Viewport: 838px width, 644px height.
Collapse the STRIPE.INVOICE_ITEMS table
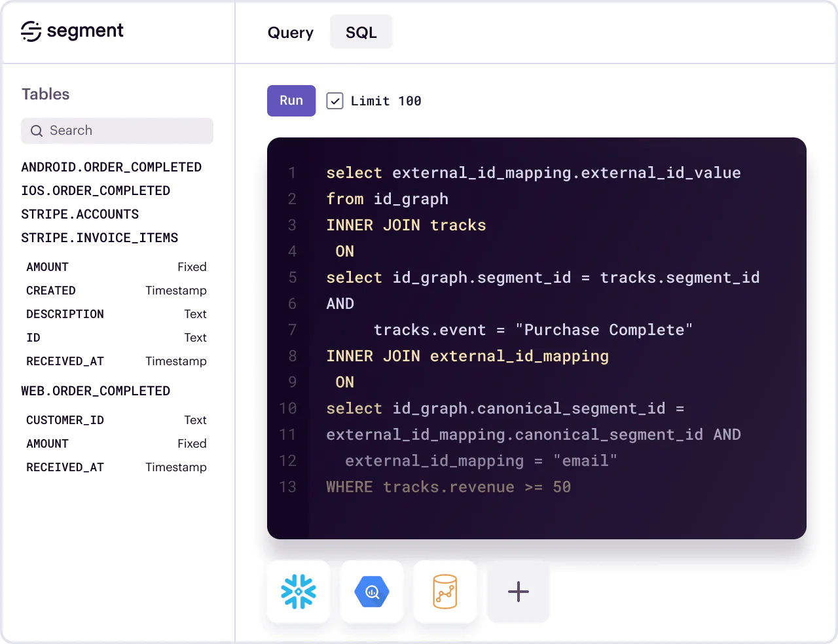tap(100, 238)
